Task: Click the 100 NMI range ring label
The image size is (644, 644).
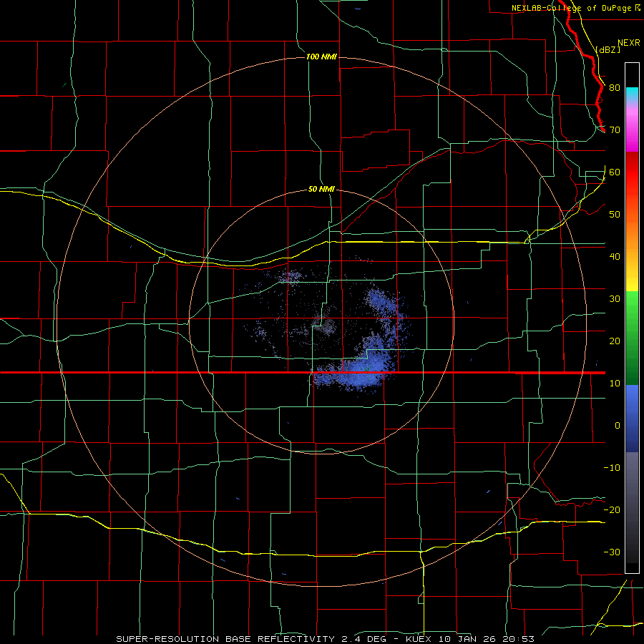Action: point(321,57)
